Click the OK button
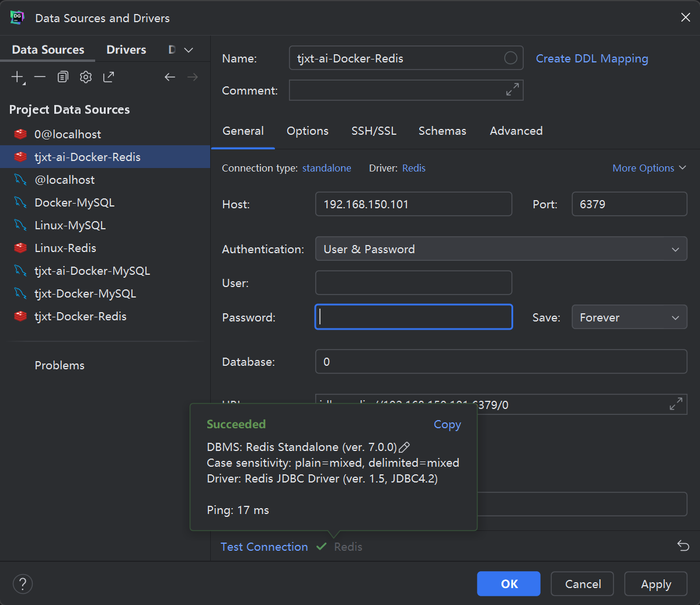Image resolution: width=700 pixels, height=605 pixels. [509, 583]
